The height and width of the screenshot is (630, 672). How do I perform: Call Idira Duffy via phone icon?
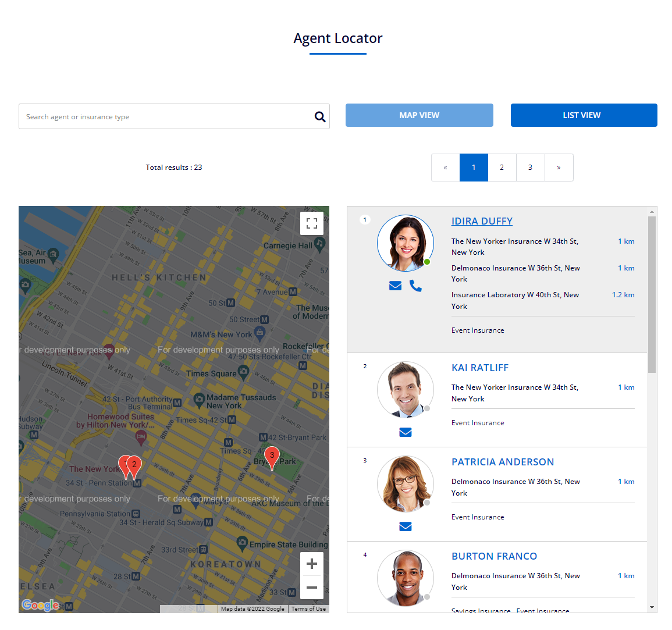click(415, 286)
